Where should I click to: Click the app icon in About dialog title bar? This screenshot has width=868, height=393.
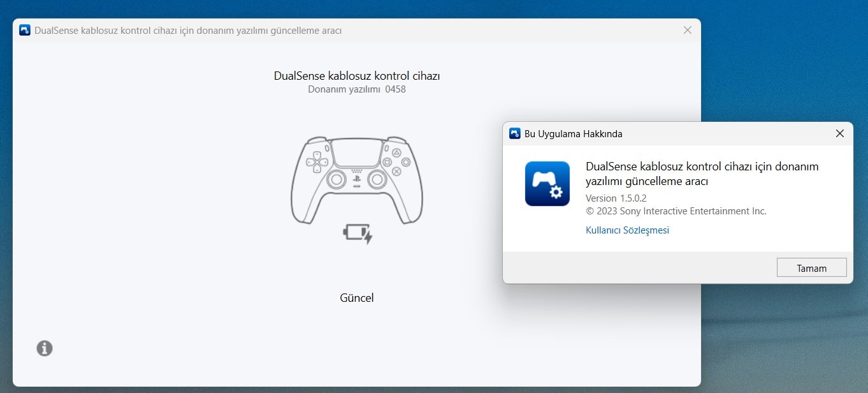(x=515, y=133)
